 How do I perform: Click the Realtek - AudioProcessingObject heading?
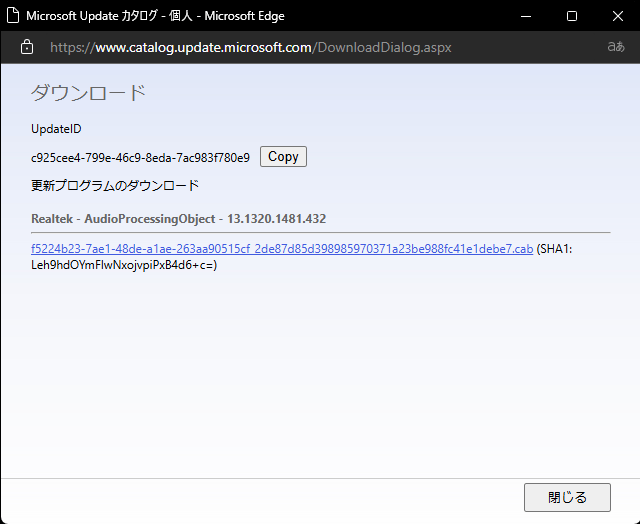(178, 219)
